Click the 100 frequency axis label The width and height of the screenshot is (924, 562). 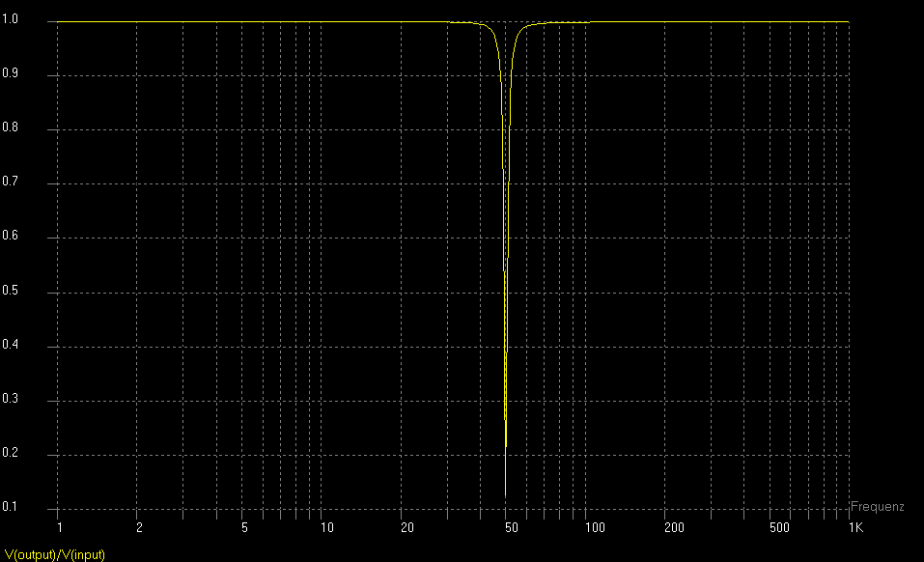595,527
